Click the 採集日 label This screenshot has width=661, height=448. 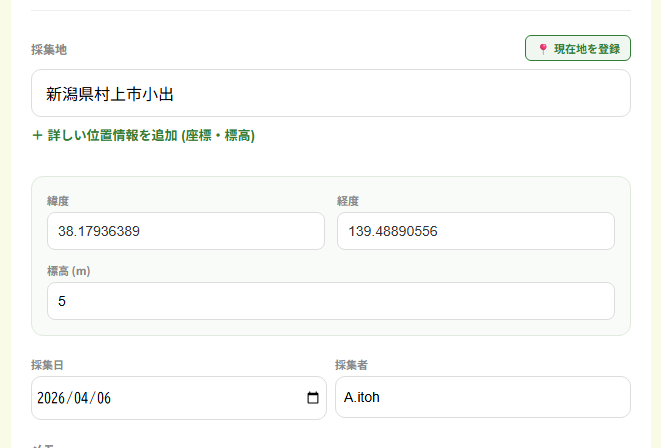[x=48, y=365]
